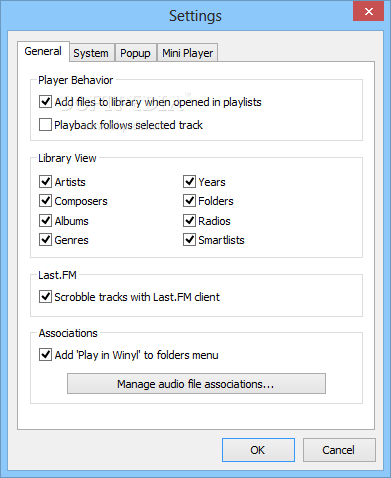Toggle the Artists library view checkbox
Viewport: 391px width, 478px height.
(x=45, y=182)
